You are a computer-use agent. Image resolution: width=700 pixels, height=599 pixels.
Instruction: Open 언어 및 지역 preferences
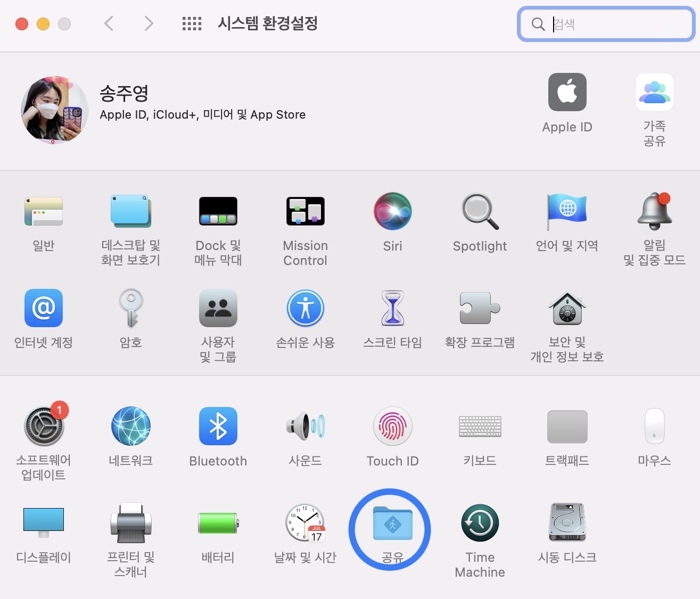[x=567, y=212]
